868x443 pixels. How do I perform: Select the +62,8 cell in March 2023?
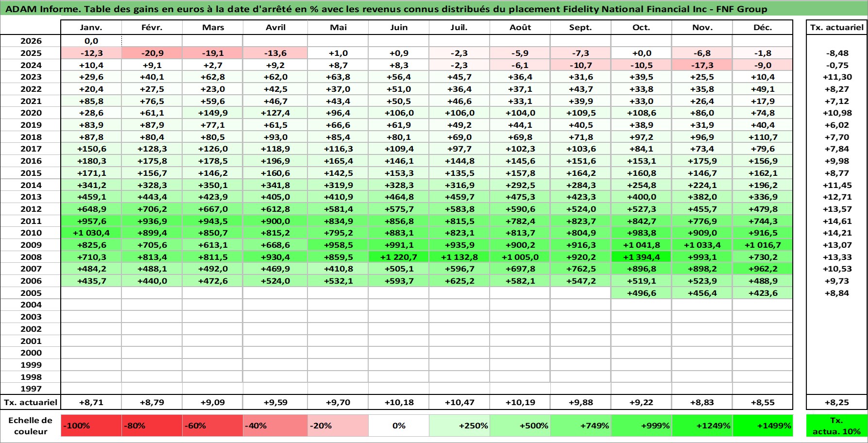213,77
